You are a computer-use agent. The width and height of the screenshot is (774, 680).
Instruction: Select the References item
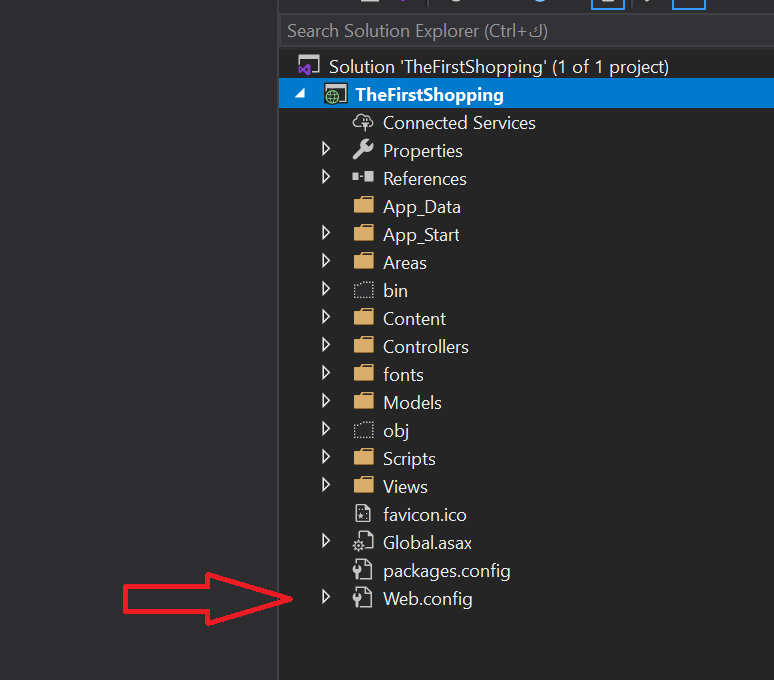pyautogui.click(x=425, y=179)
